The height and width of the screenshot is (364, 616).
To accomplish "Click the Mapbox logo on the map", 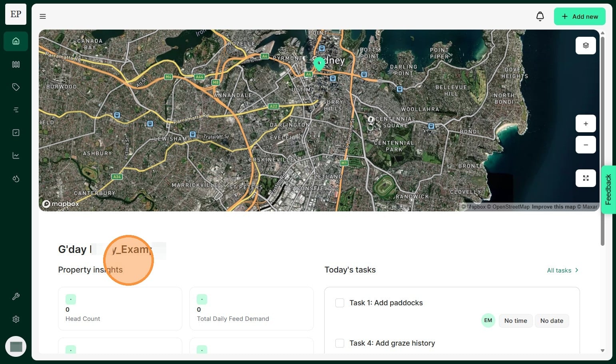I will 61,204.
